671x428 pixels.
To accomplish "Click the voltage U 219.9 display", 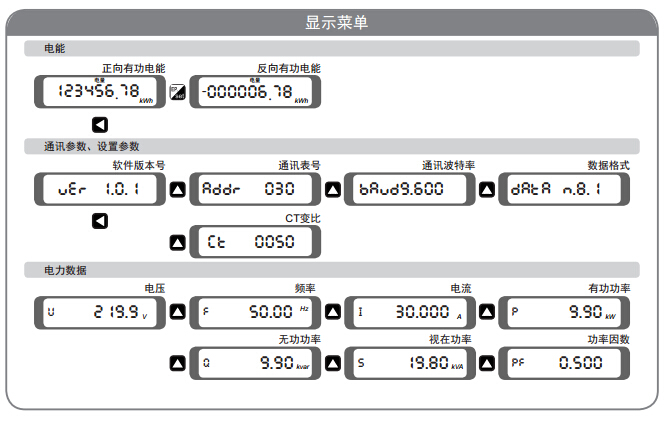I will point(99,312).
